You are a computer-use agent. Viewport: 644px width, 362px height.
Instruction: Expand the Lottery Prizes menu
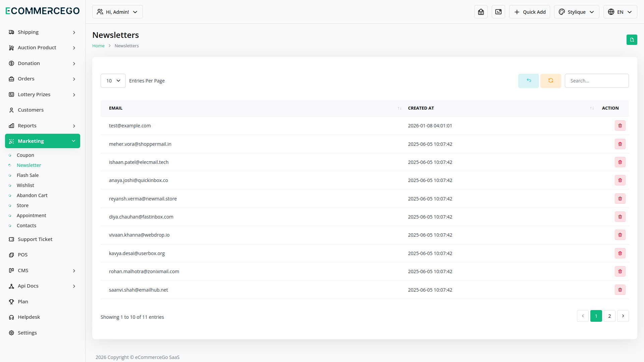click(43, 95)
